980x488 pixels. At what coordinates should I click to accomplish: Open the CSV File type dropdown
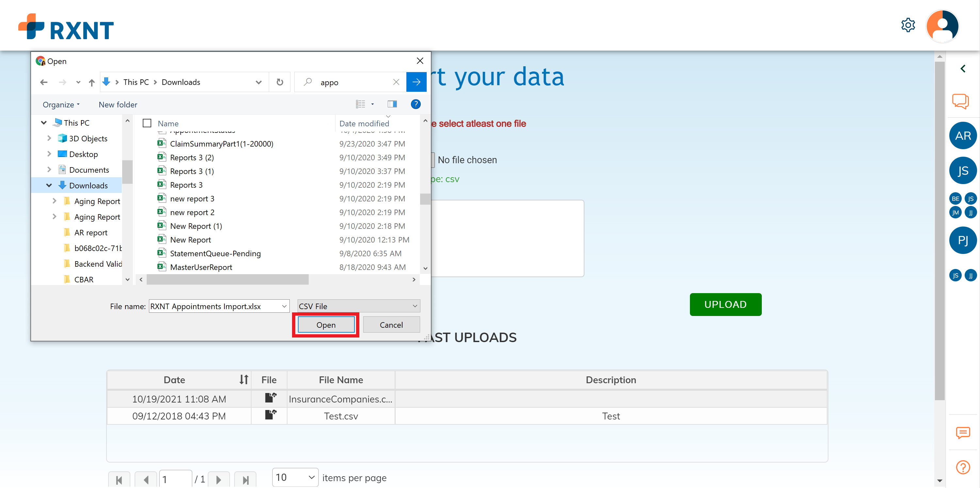[x=358, y=306]
